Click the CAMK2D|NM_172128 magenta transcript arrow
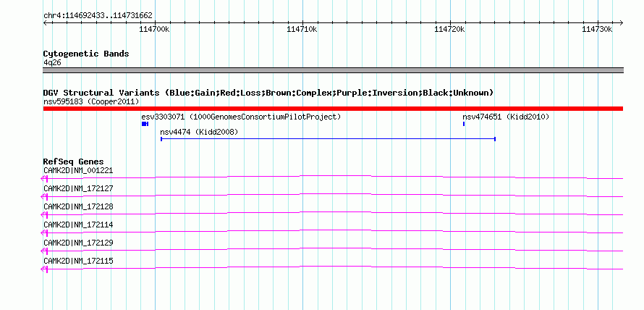This screenshot has height=310, width=644. (x=45, y=214)
